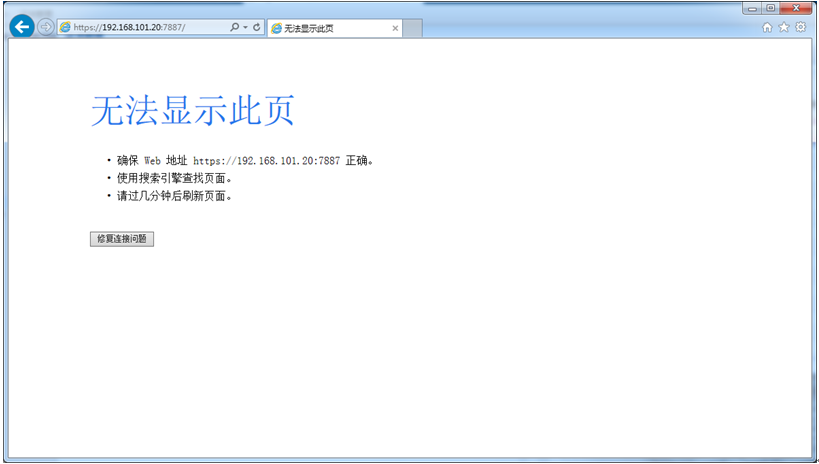819x464 pixels.
Task: Expand the address bar search dropdown arrow
Action: point(245,27)
